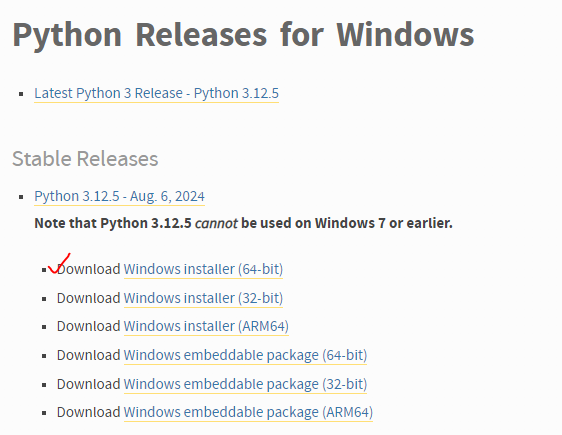The image size is (562, 435).
Task: Click the bullet beside Latest Python 3 Release
Action: (x=21, y=94)
